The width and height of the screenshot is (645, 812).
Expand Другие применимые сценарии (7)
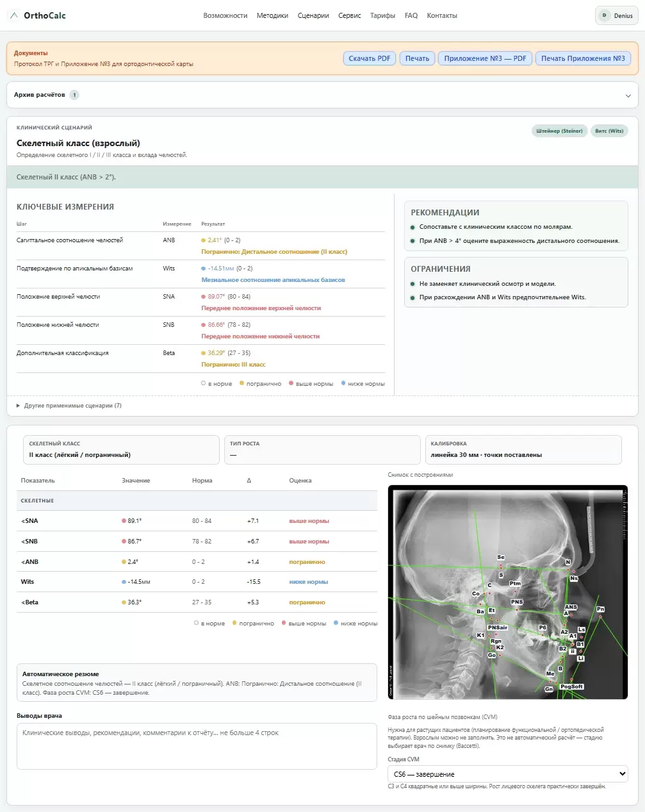click(69, 406)
